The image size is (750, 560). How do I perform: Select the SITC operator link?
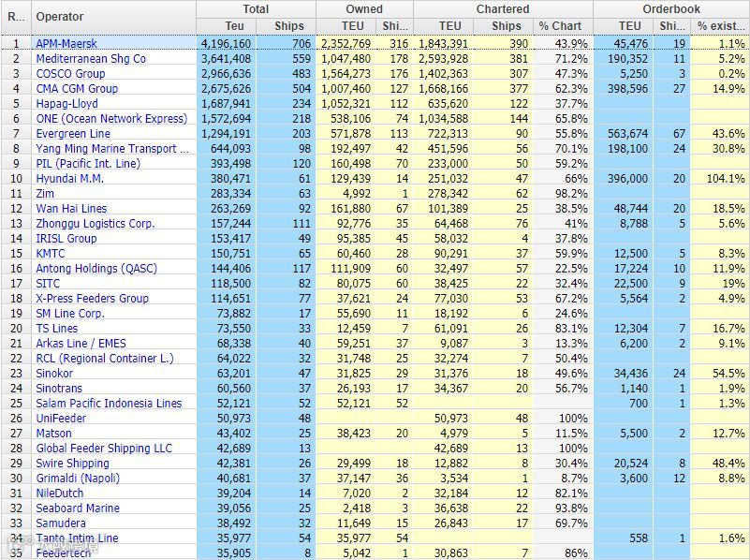point(48,284)
